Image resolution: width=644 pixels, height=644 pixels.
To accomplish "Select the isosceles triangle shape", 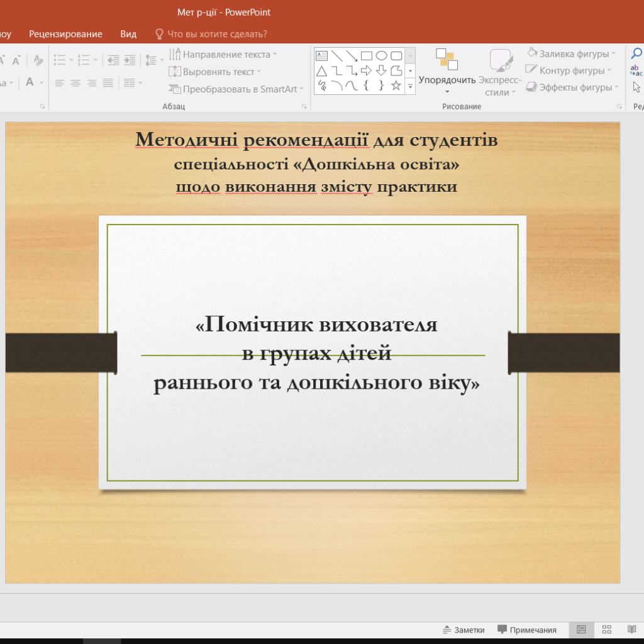I will pyautogui.click(x=321, y=70).
